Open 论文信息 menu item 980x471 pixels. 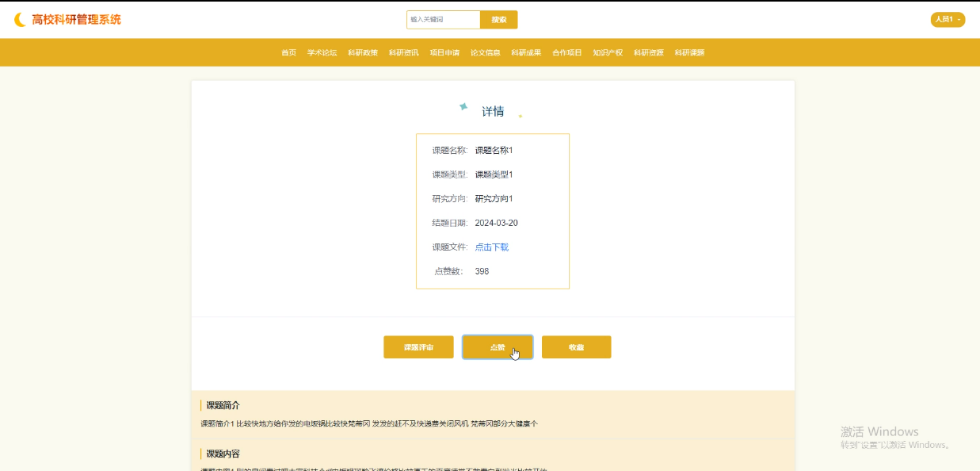[x=485, y=52]
